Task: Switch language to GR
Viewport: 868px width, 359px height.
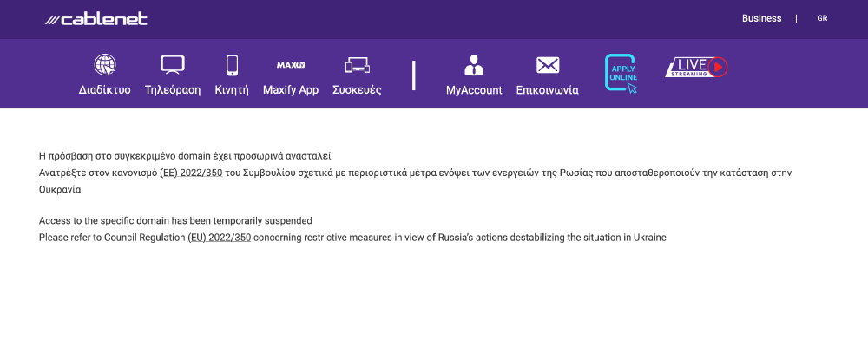Action: [x=822, y=18]
